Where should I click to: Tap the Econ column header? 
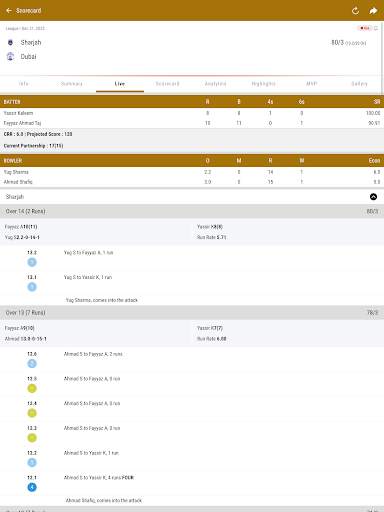point(374,161)
